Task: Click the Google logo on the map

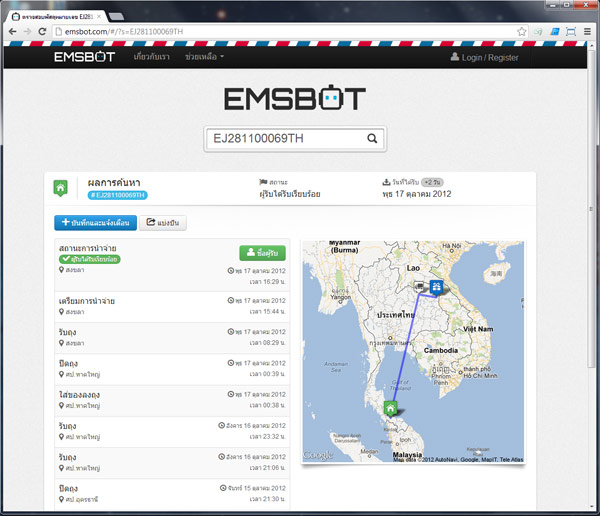Action: coord(318,455)
